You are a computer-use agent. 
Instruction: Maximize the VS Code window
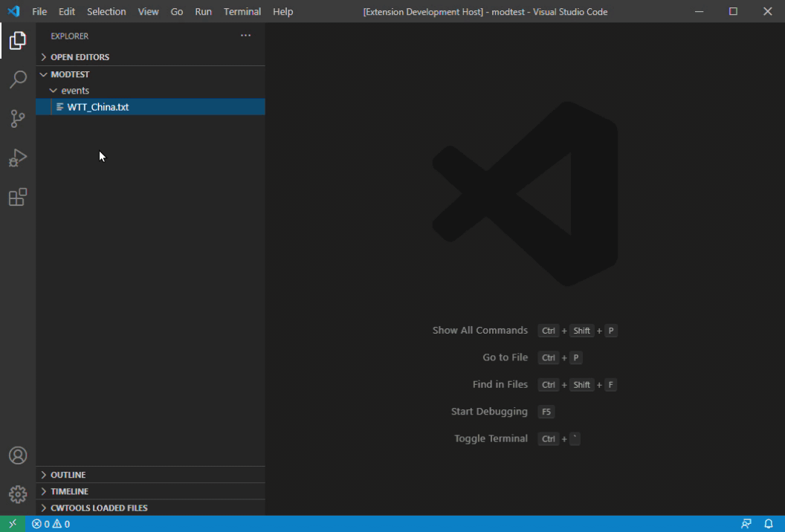(x=733, y=11)
